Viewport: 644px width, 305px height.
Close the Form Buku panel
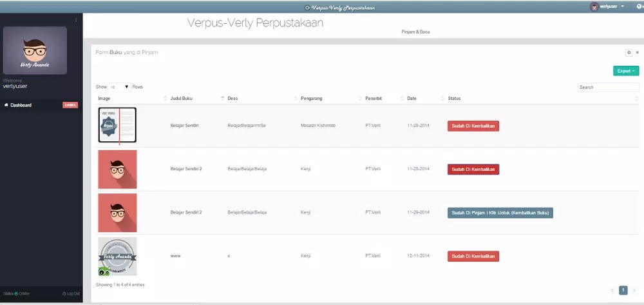click(638, 52)
